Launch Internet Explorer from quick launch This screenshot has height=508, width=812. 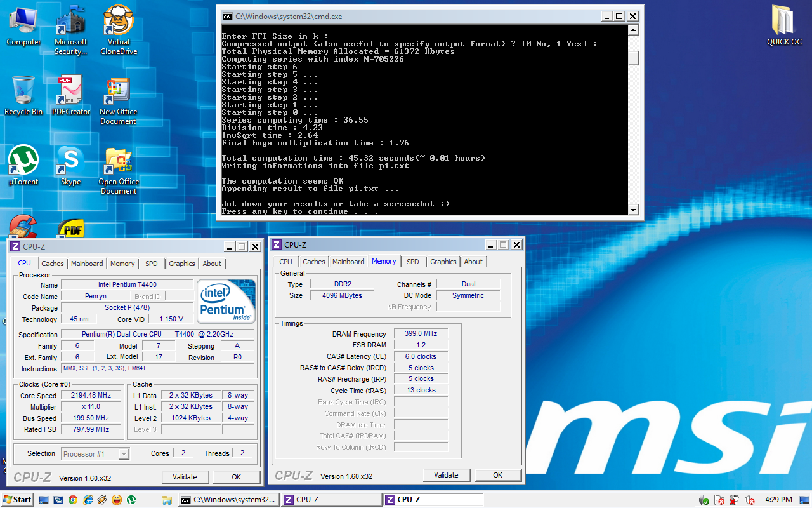click(88, 500)
